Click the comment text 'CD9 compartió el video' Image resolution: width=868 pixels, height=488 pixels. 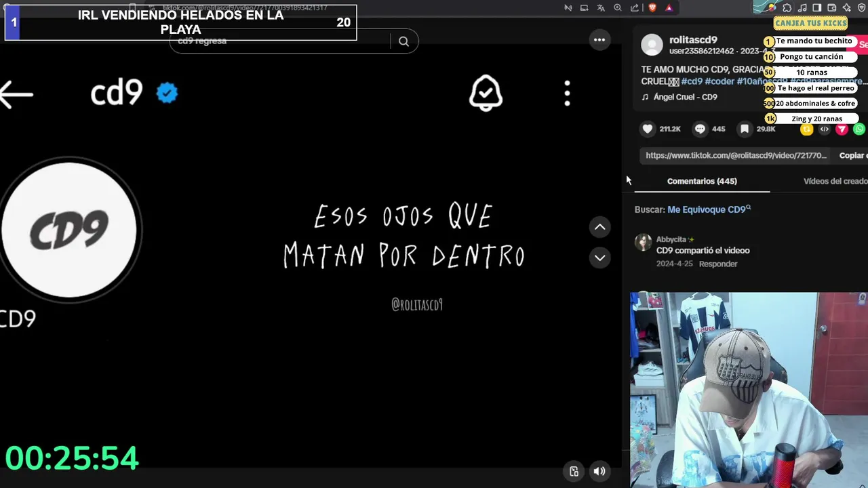click(703, 250)
